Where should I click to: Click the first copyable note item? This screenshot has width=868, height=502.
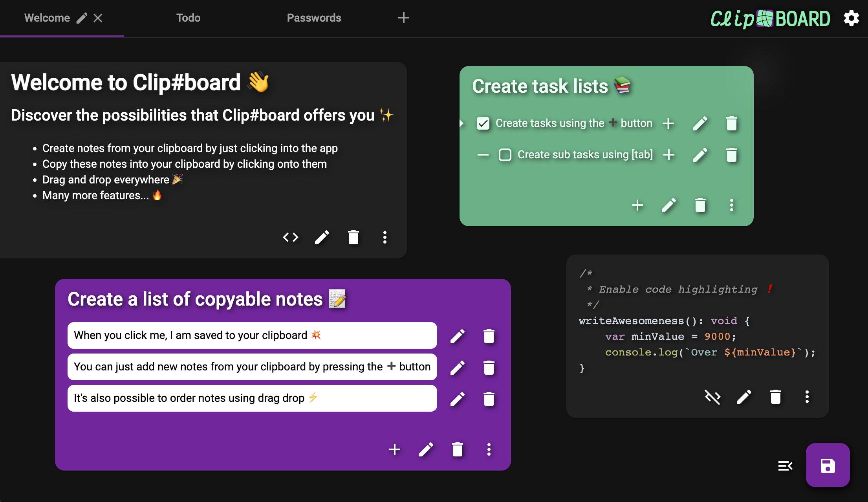253,335
